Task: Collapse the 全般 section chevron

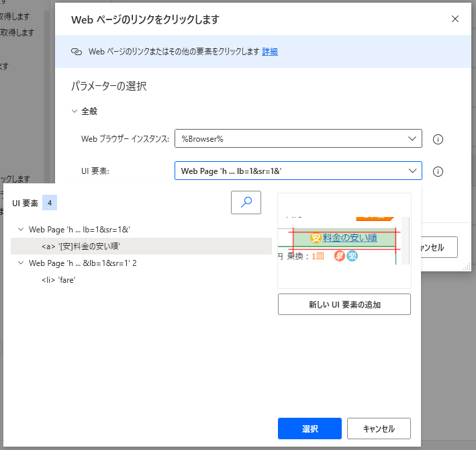Action: pos(75,111)
